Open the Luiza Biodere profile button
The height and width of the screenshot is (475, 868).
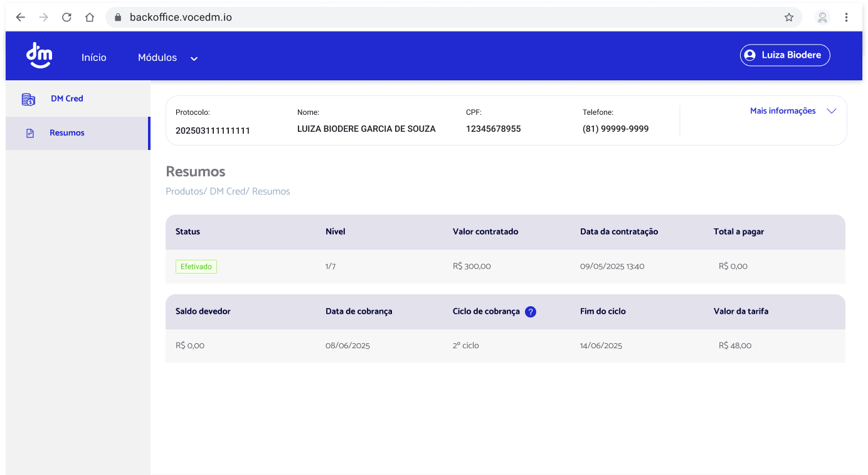pyautogui.click(x=785, y=55)
